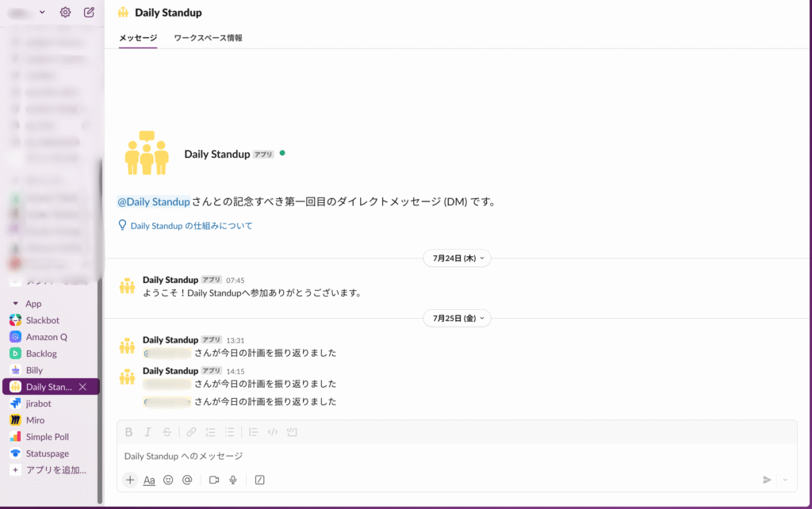Click the Backlog green icon
The height and width of the screenshot is (509, 812).
point(16,353)
